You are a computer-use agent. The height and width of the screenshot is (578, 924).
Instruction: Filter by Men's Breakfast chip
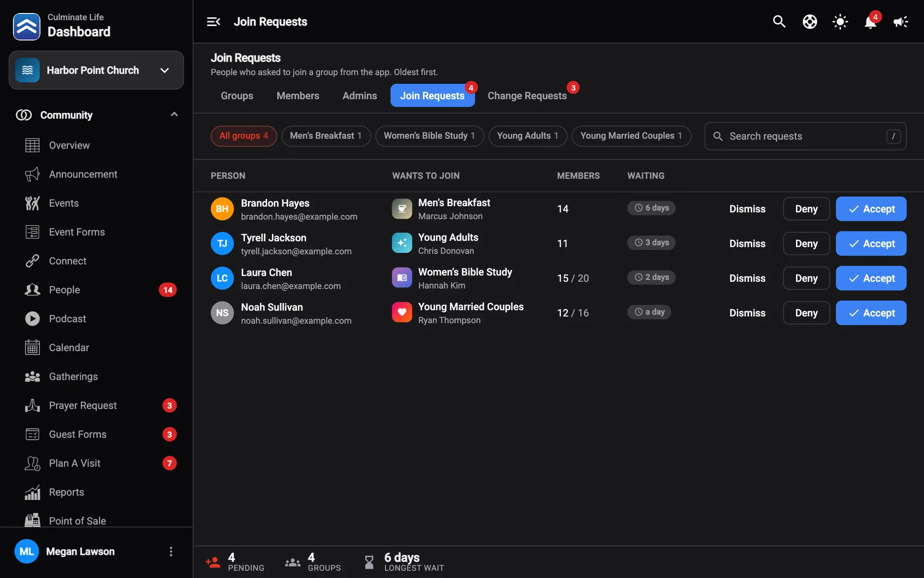click(326, 136)
